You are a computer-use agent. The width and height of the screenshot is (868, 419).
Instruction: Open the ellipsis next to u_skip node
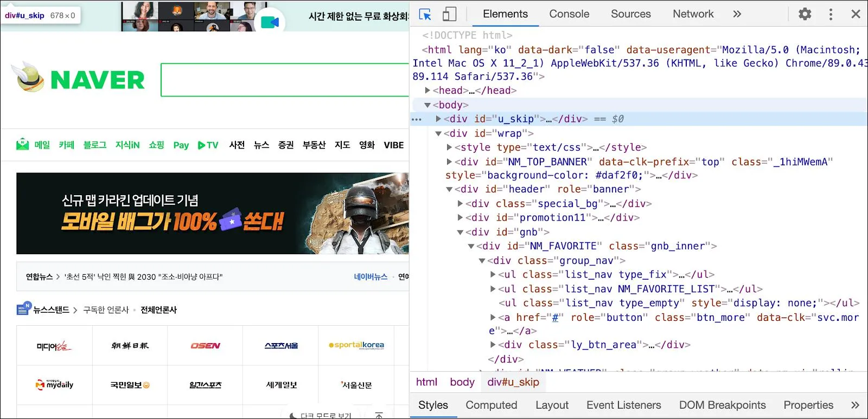(x=417, y=119)
